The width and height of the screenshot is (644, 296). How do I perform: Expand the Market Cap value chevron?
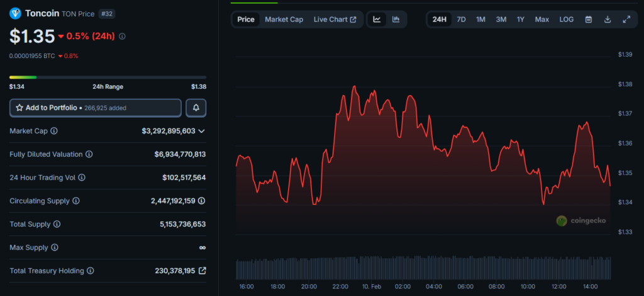pyautogui.click(x=201, y=131)
